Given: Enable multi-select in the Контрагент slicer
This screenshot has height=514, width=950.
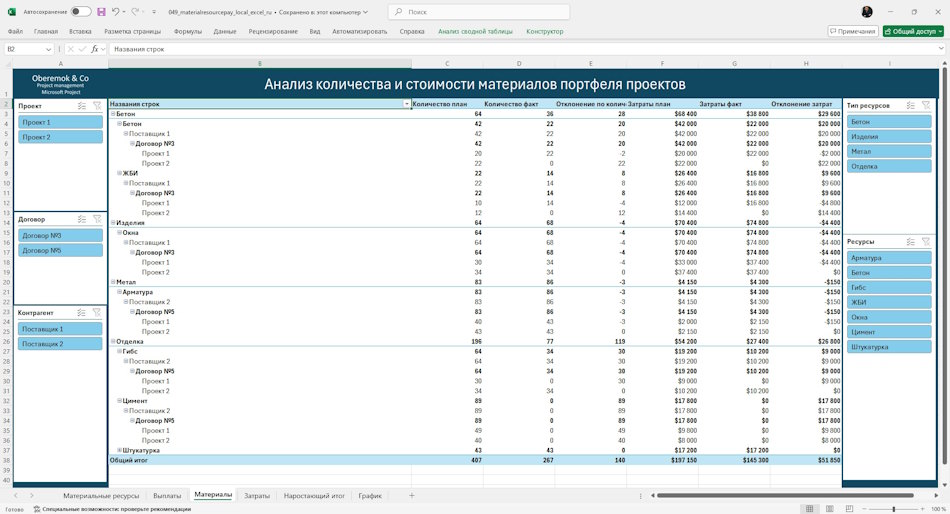Looking at the screenshot, I should click(82, 312).
